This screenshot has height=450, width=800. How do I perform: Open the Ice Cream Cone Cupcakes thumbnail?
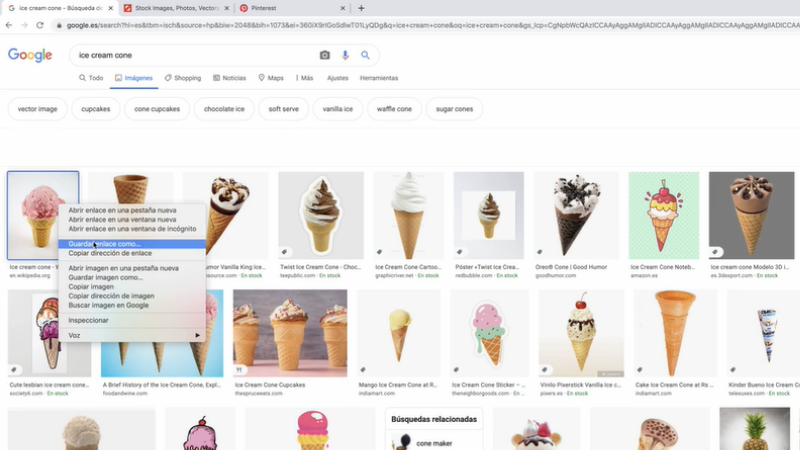pyautogui.click(x=290, y=333)
